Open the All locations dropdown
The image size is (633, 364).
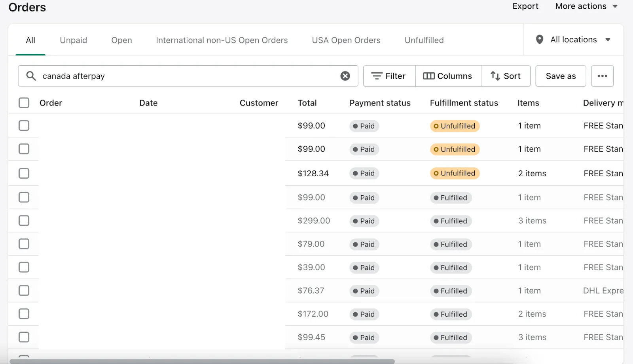574,40
